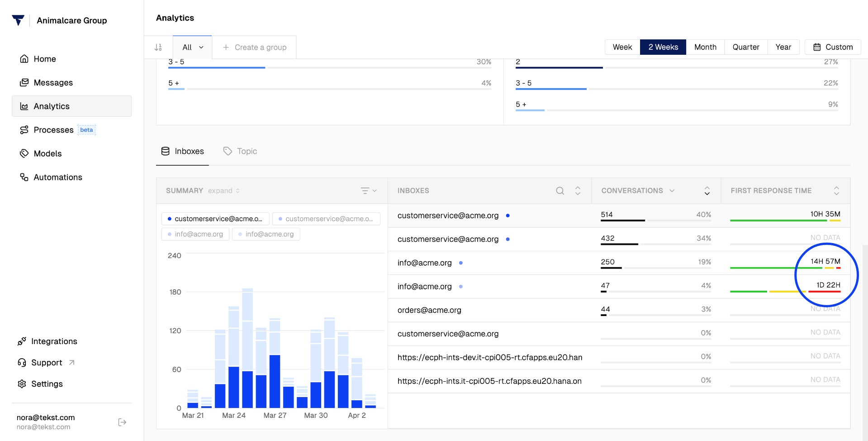
Task: Click the logout icon next to nora@tekst.com
Action: click(x=122, y=422)
